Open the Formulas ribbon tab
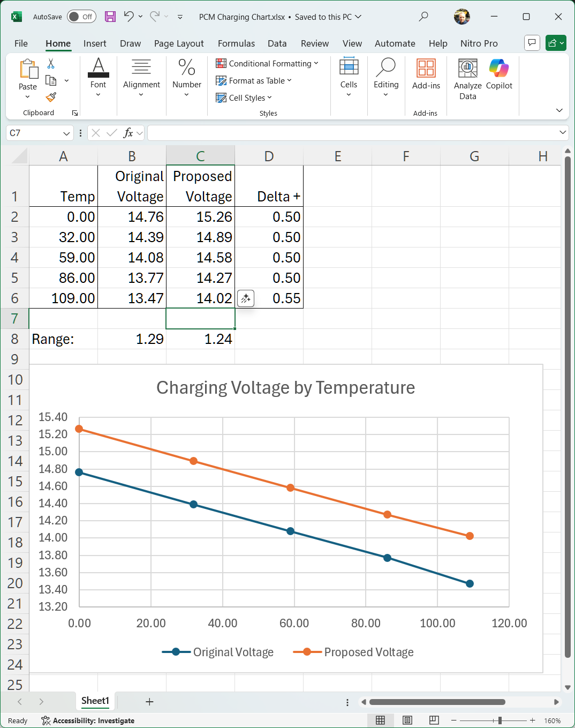The width and height of the screenshot is (575, 728). [x=236, y=43]
